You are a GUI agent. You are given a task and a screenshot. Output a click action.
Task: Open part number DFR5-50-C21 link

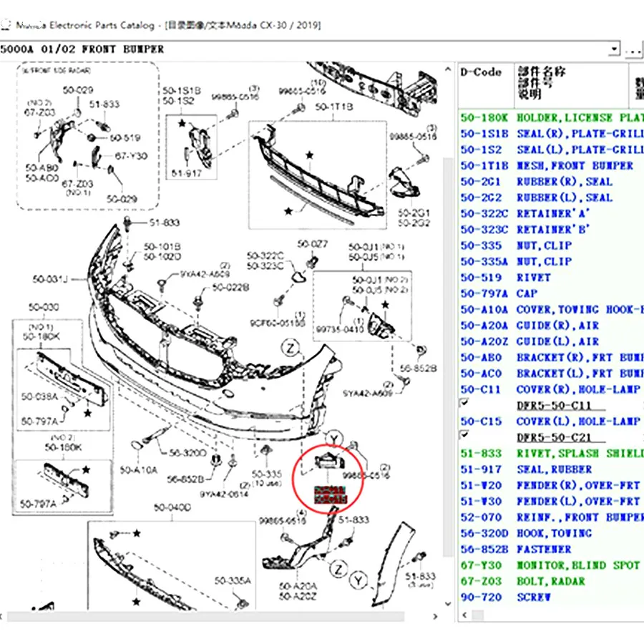[x=554, y=437]
